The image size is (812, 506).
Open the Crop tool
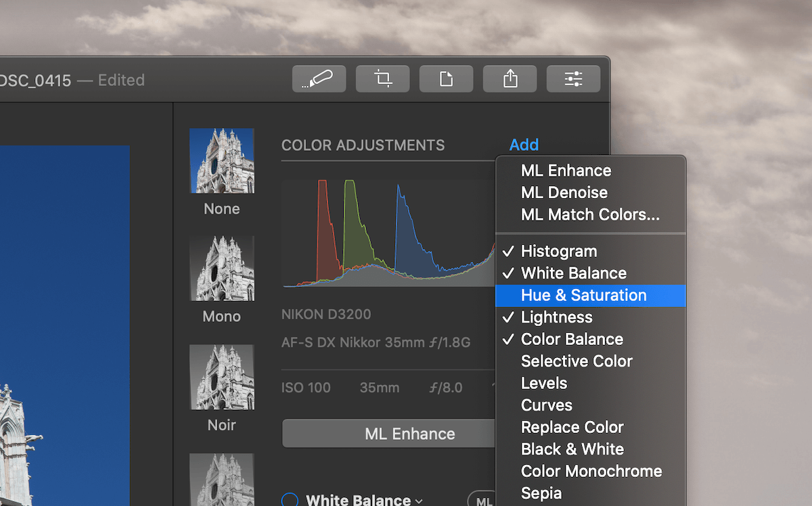click(x=382, y=78)
